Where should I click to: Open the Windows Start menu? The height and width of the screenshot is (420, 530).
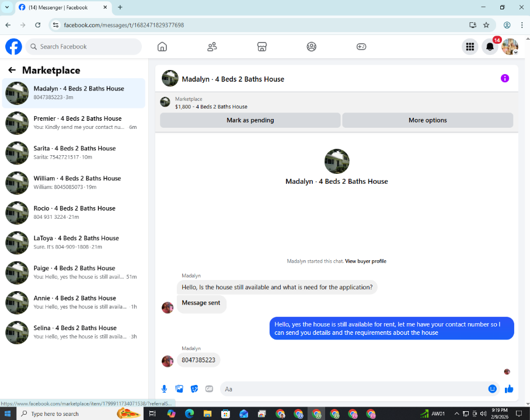point(8,414)
